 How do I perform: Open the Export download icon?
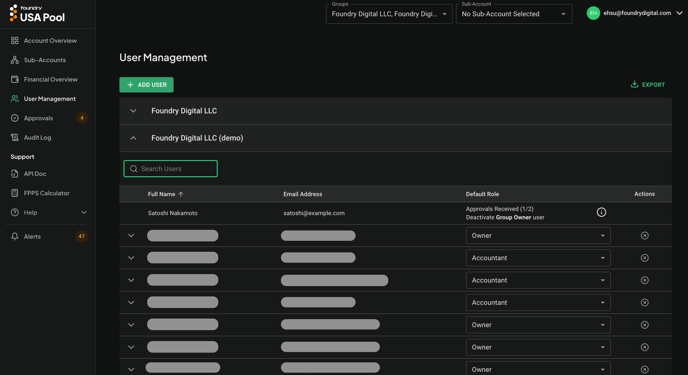point(634,84)
